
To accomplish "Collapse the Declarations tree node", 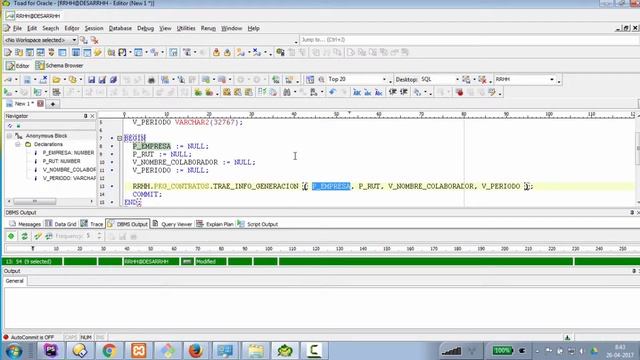I will point(18,144).
